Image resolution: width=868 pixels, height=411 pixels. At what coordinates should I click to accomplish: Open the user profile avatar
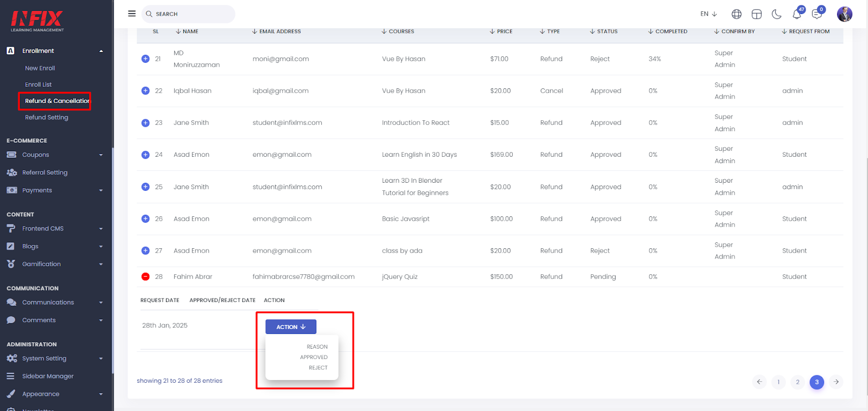tap(845, 14)
